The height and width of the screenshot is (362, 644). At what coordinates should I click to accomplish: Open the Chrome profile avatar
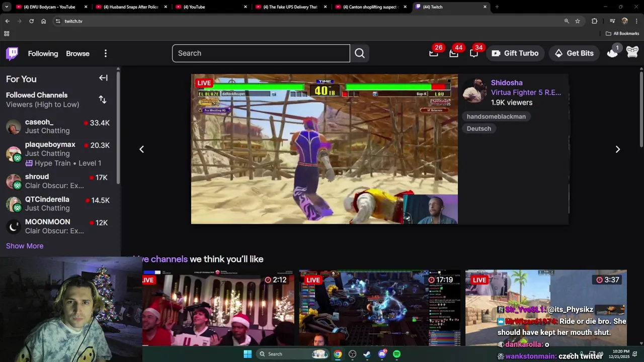click(x=625, y=21)
